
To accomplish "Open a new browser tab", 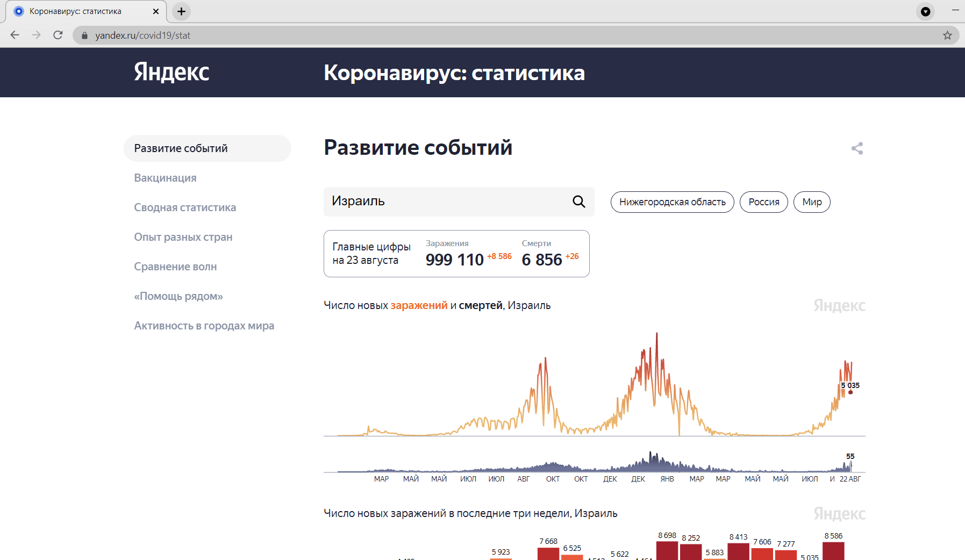I will pos(182,11).
